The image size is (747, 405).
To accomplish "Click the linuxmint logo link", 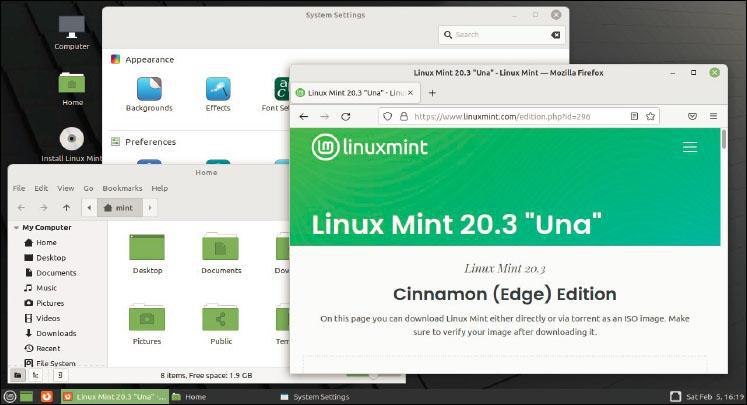I will pyautogui.click(x=370, y=147).
